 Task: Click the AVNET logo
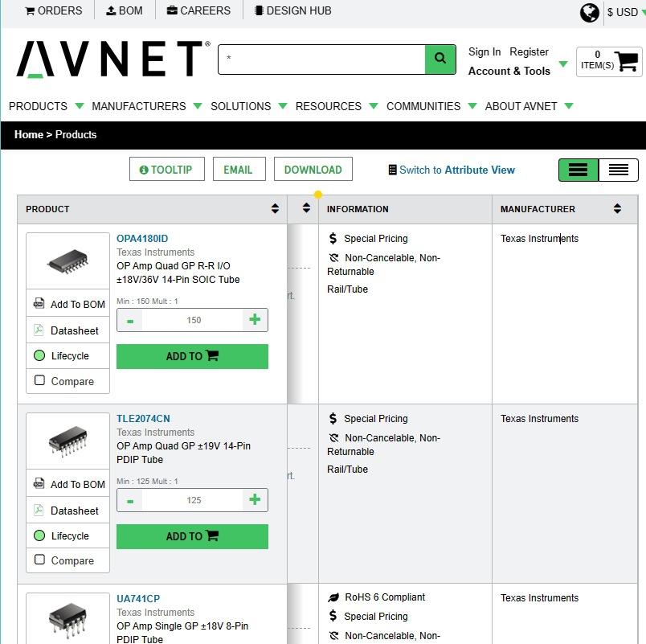(x=113, y=59)
